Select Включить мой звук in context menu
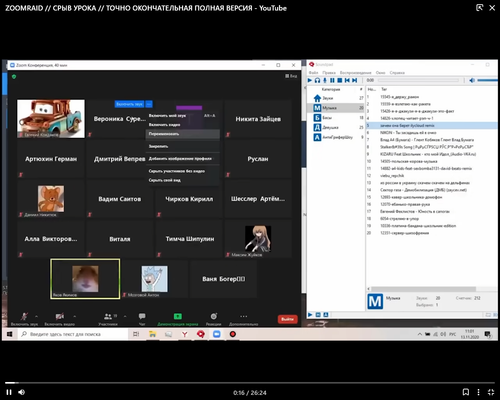 click(183, 116)
